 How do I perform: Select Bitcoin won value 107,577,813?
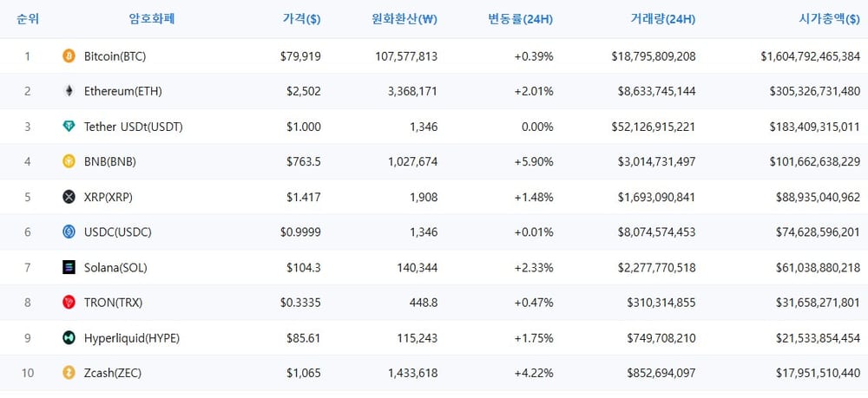405,56
